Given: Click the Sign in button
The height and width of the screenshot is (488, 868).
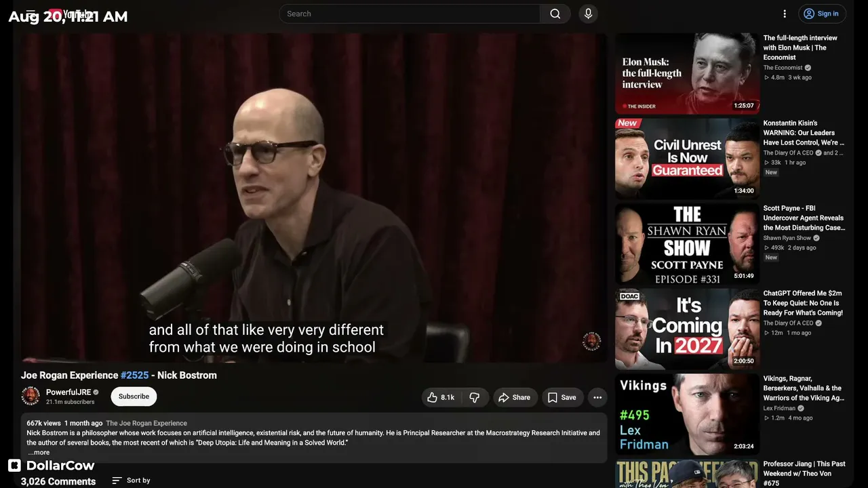Looking at the screenshot, I should [821, 14].
